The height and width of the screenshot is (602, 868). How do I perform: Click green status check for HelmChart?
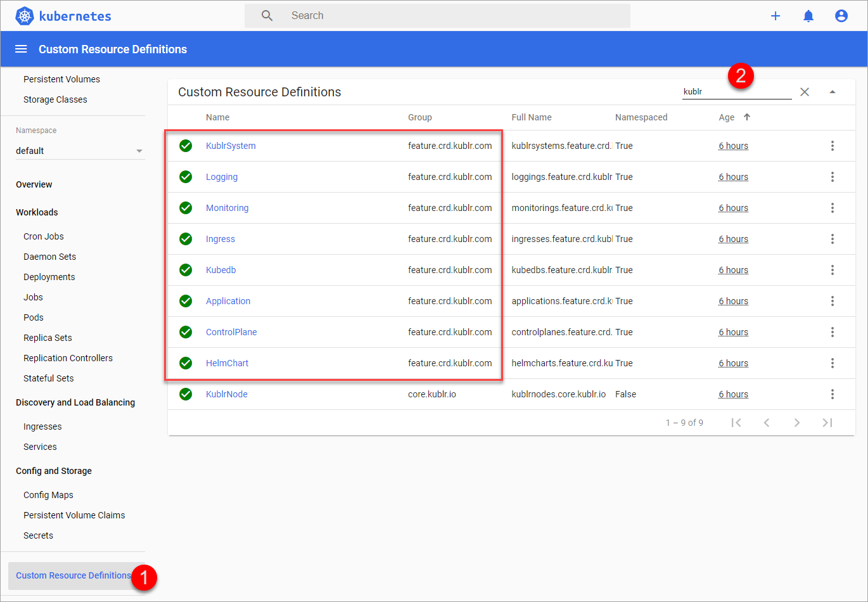coord(186,363)
